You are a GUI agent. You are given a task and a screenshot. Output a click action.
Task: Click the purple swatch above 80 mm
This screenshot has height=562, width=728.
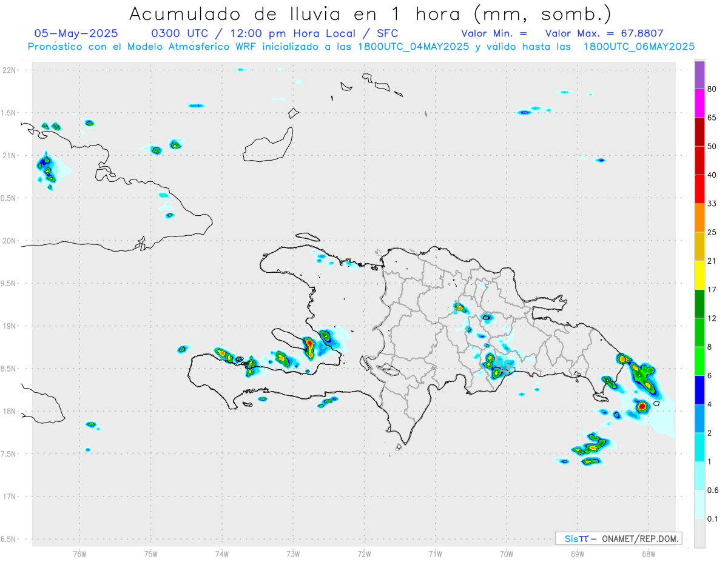(x=699, y=75)
